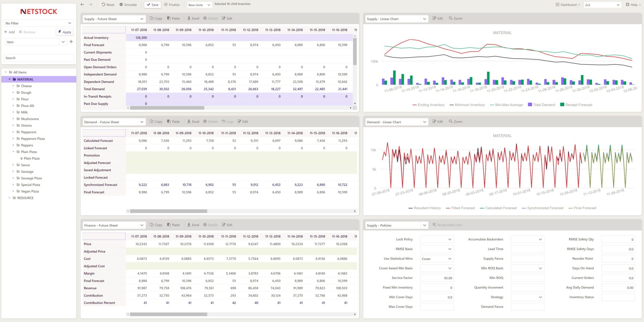
Task: Edit the Supply Linear Chart
Action: [438, 18]
